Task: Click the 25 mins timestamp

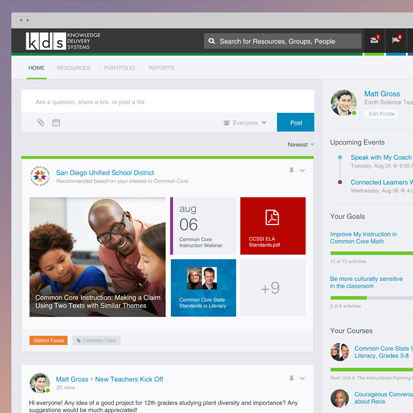Action: (x=66, y=388)
